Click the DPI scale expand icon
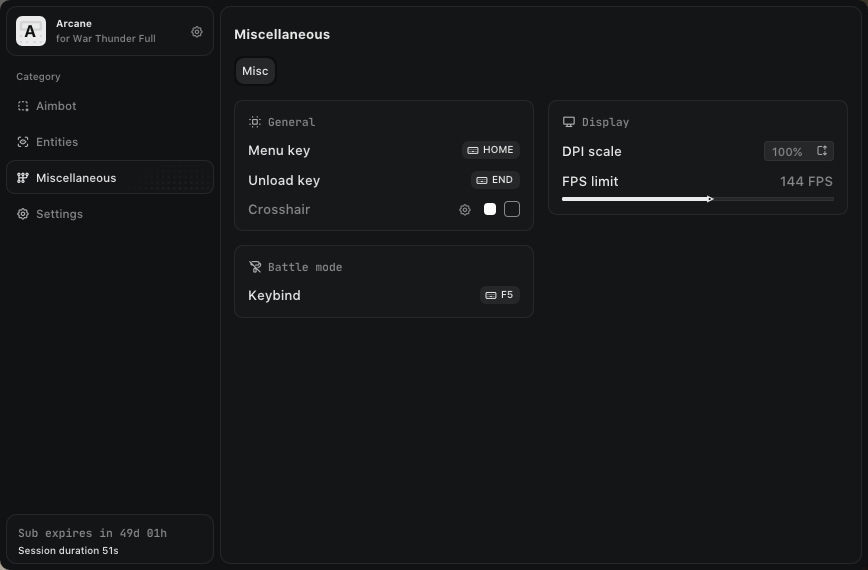868x570 pixels. point(822,151)
